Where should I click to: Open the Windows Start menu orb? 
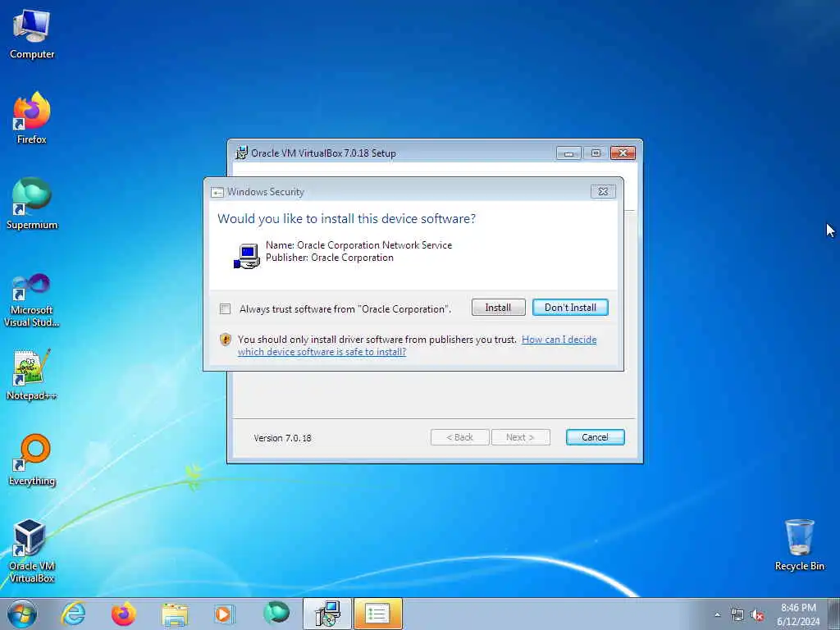22,614
